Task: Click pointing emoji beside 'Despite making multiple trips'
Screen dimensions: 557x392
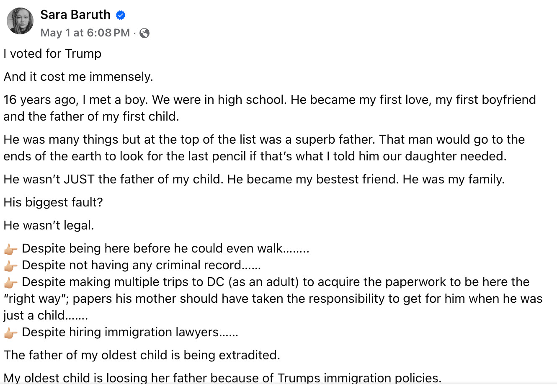Action: coord(10,283)
